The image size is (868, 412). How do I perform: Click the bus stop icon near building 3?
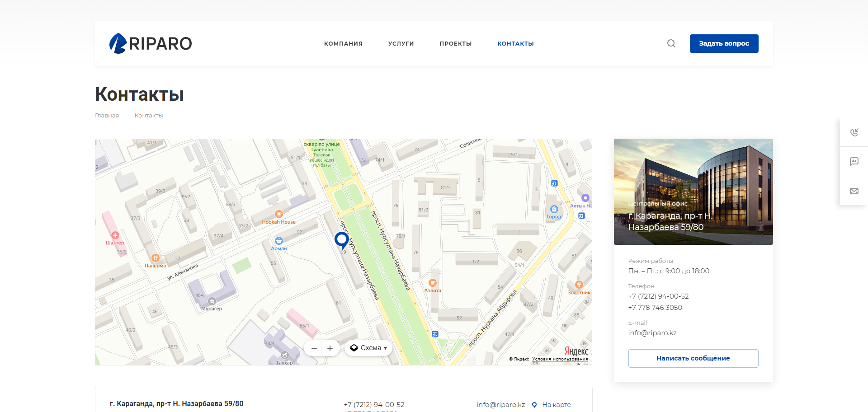tap(554, 183)
